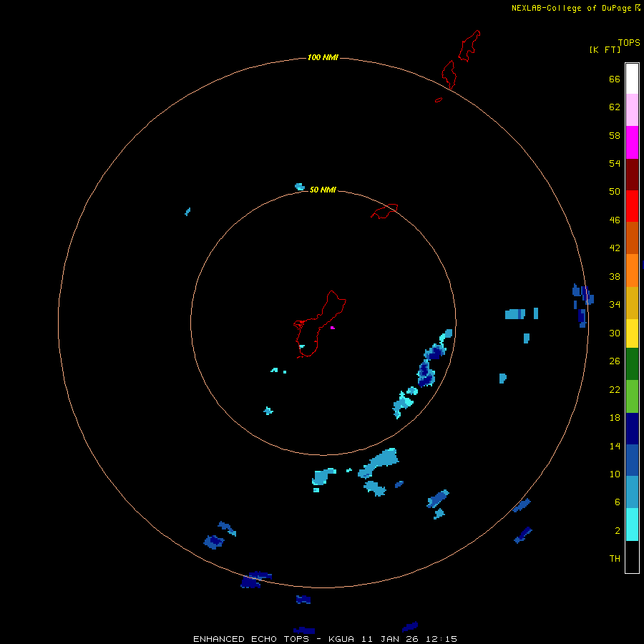This screenshot has width=644, height=644.
Task: Click the medium blue legend swatch
Action: [632, 460]
